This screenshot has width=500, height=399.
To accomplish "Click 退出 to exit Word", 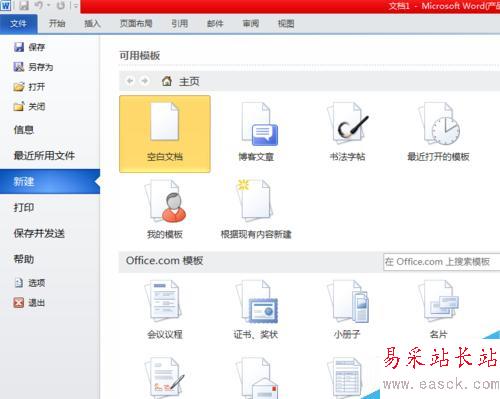I will click(30, 303).
